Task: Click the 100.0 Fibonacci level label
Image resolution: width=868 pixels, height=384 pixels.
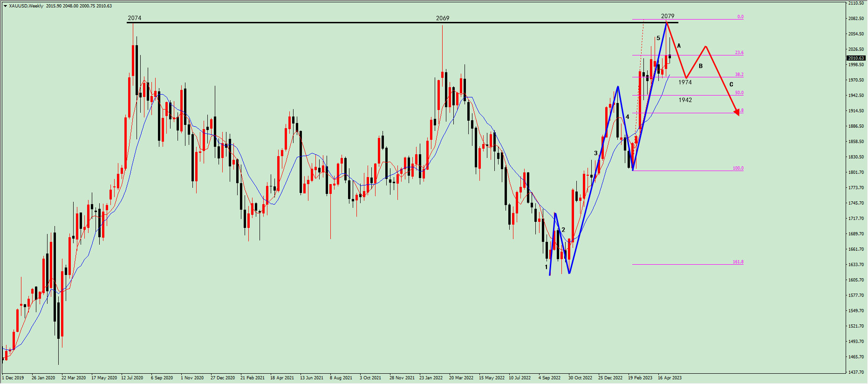Action: [x=738, y=168]
